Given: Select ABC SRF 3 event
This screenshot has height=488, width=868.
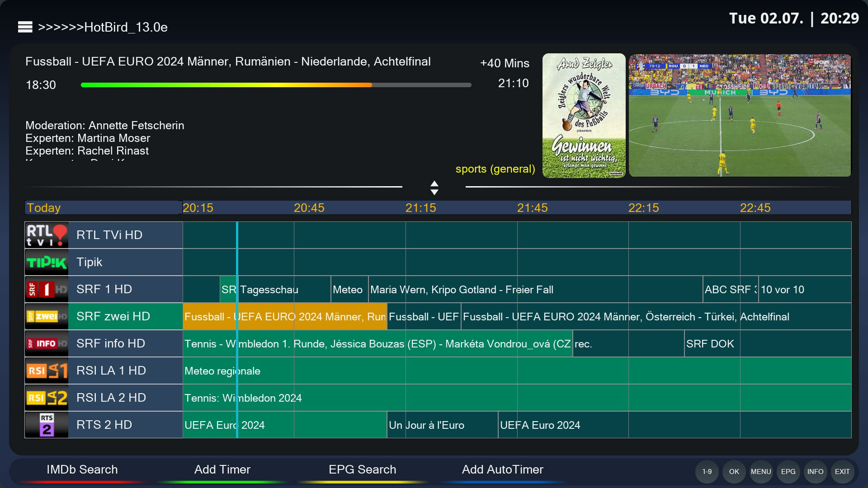Looking at the screenshot, I should 731,290.
